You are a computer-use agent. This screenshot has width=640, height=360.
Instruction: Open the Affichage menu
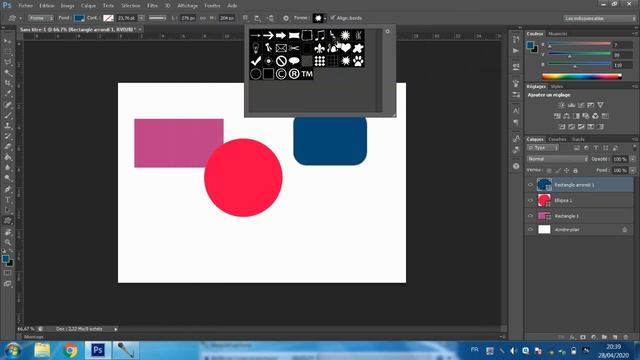pos(187,5)
